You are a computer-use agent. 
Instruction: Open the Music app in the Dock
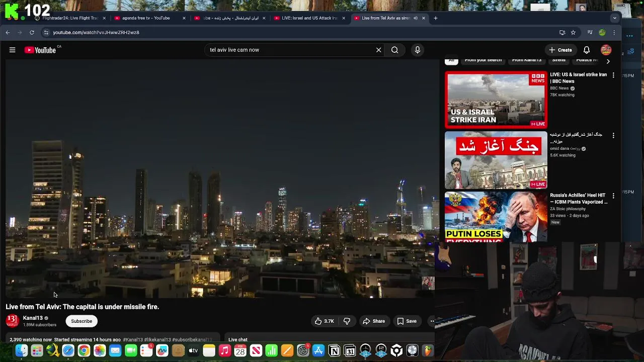224,351
